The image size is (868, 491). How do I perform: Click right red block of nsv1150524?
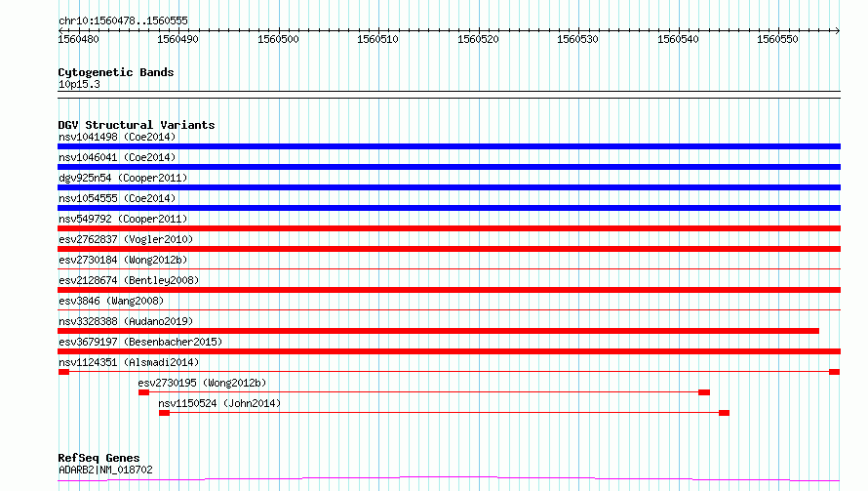724,413
